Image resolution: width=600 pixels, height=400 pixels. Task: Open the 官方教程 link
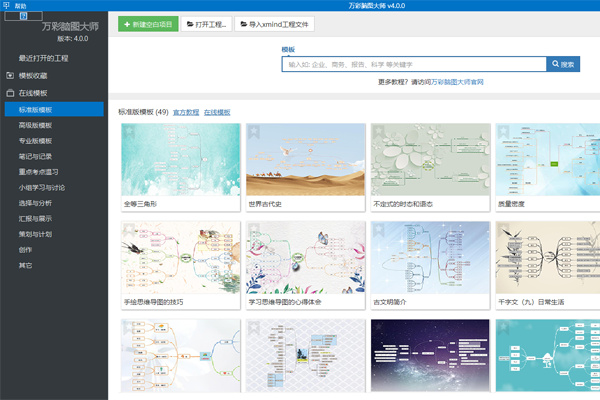point(186,112)
